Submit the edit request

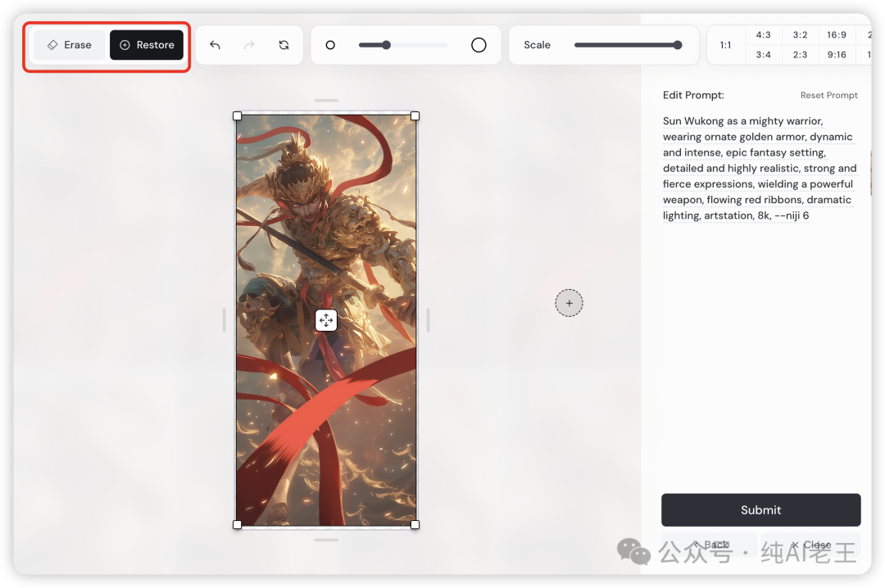click(760, 510)
